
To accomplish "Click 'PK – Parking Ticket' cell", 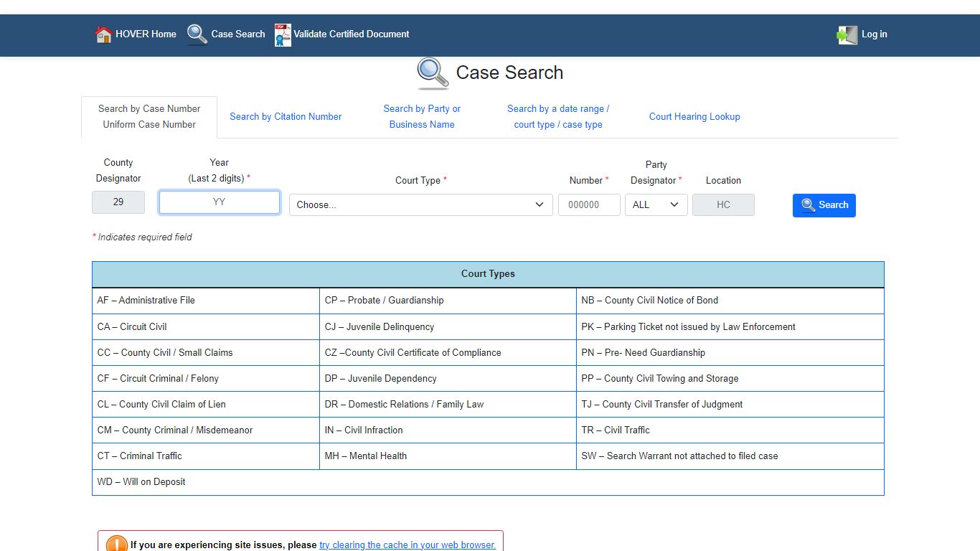I will (x=730, y=326).
